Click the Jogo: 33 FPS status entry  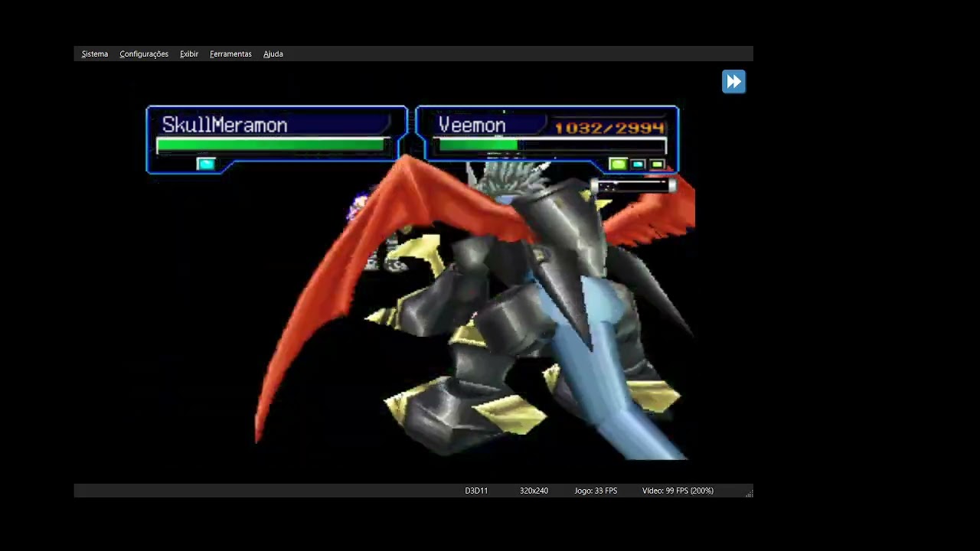pos(596,491)
